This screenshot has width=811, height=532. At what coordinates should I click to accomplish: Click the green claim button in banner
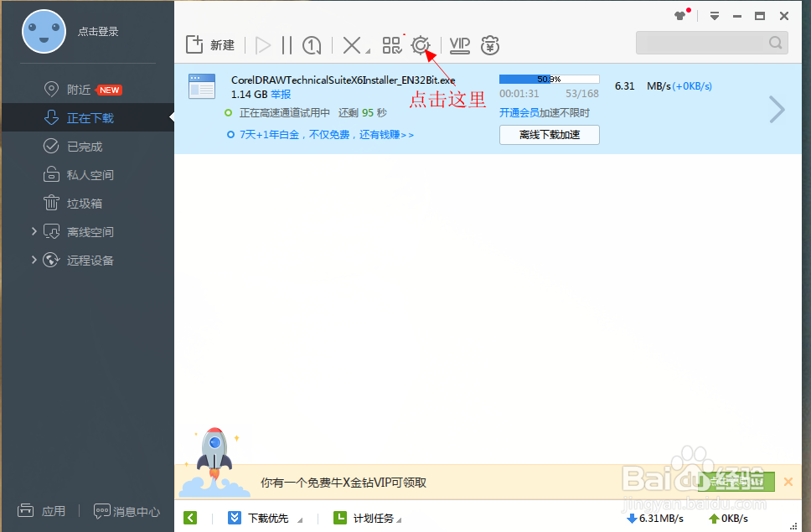point(736,482)
